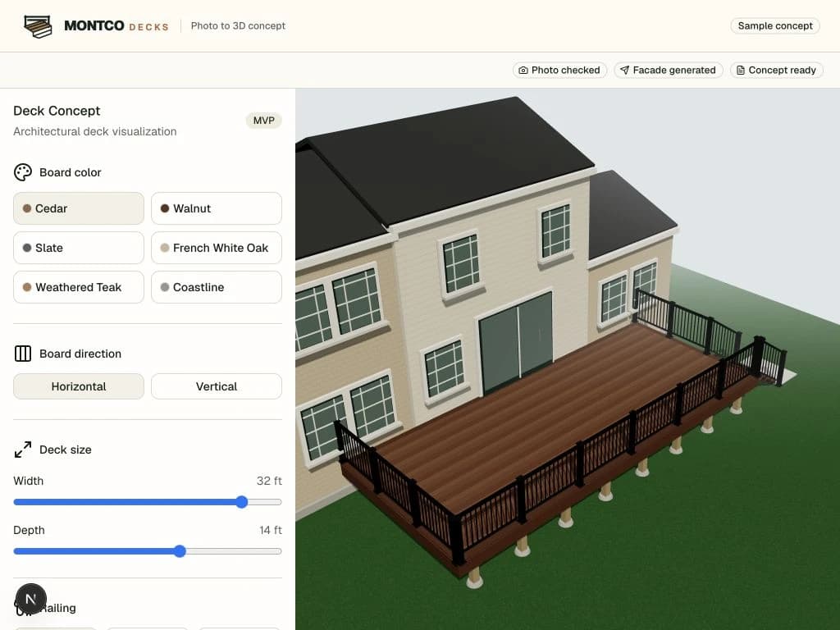Click the MONTCO DECKS brand name
Viewport: 840px width, 630px height.
(x=116, y=25)
